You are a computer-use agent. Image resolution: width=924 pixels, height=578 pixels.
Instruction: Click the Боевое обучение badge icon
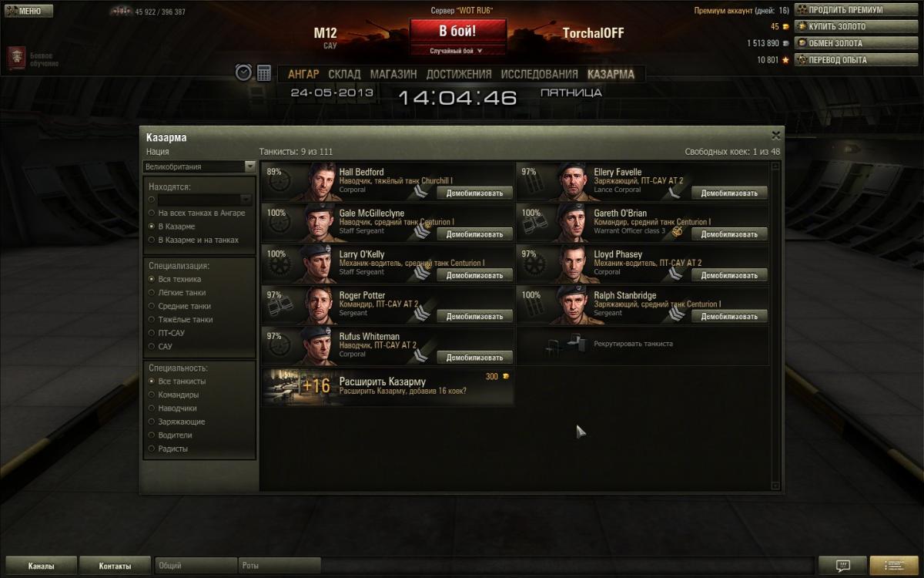click(x=16, y=59)
